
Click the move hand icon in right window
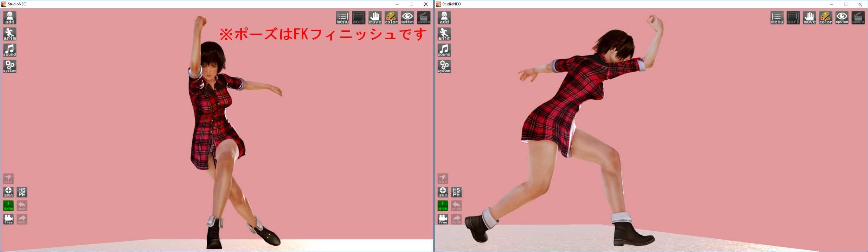[809, 18]
